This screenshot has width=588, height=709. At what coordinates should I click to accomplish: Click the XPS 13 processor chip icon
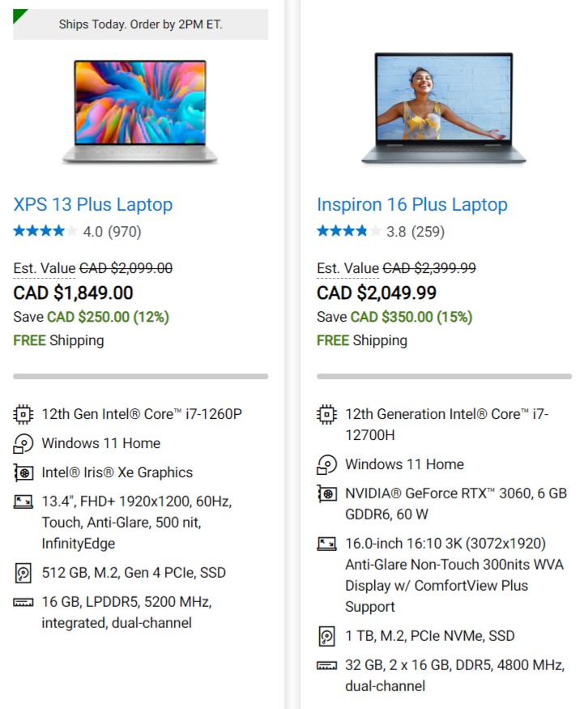point(23,414)
